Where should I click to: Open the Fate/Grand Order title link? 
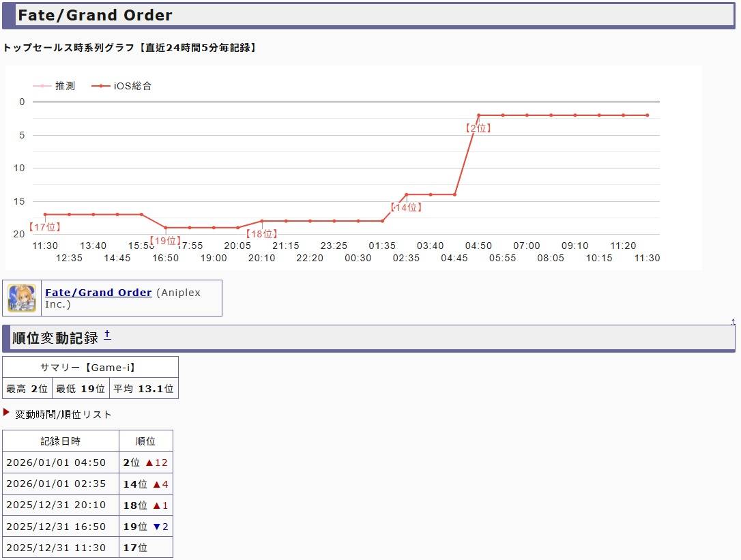coord(98,293)
